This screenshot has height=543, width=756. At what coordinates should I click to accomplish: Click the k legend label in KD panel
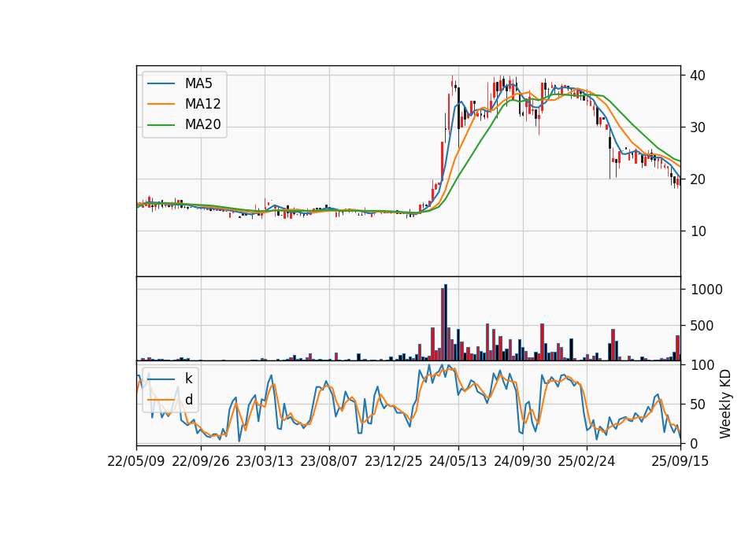[x=188, y=379]
